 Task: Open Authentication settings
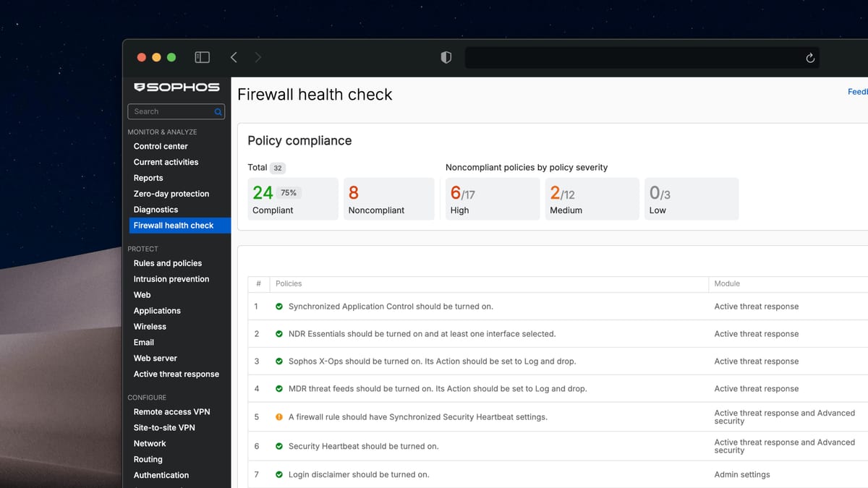point(161,476)
